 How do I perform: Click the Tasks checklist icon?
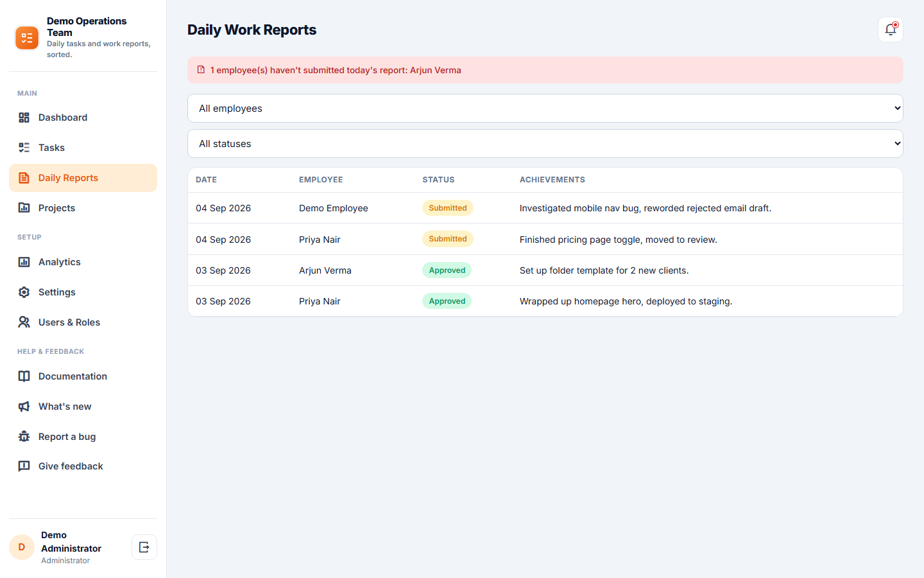[x=24, y=148]
